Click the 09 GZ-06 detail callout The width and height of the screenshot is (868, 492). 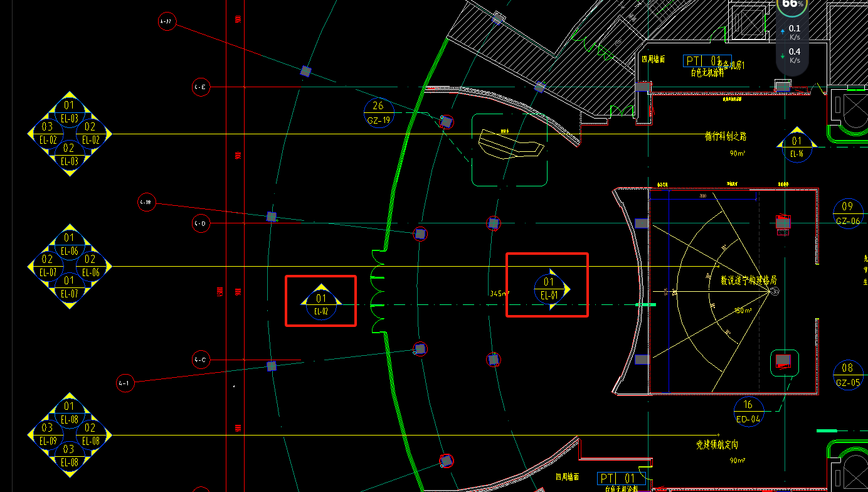click(848, 213)
